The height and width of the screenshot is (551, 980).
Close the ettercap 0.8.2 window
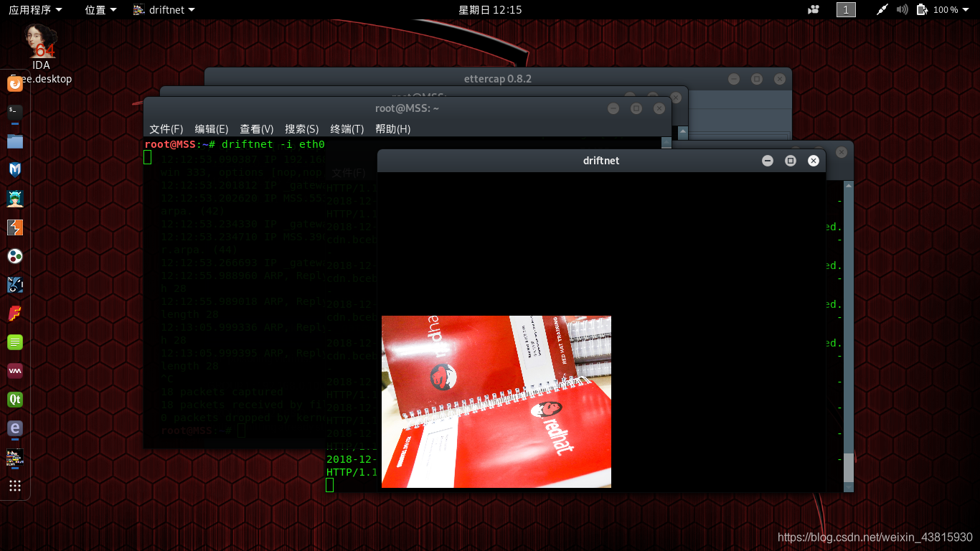pos(780,79)
